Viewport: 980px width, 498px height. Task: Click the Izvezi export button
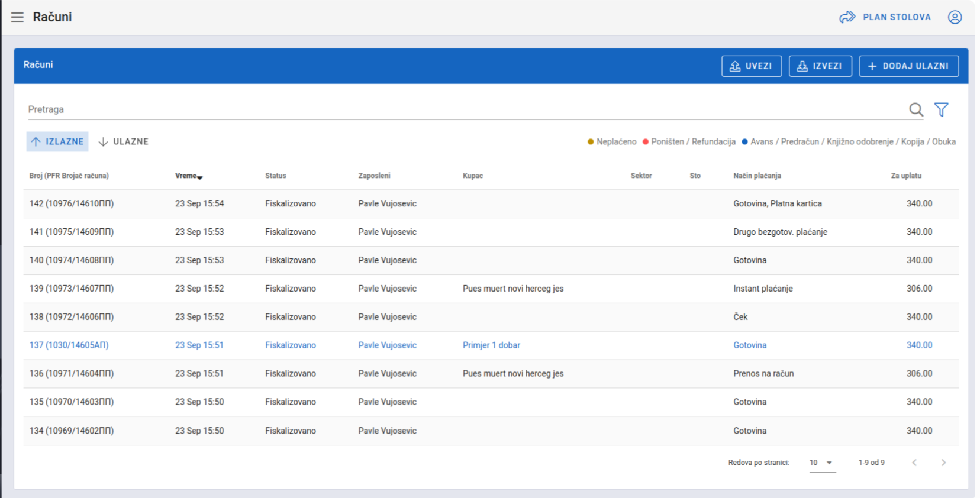coord(820,66)
